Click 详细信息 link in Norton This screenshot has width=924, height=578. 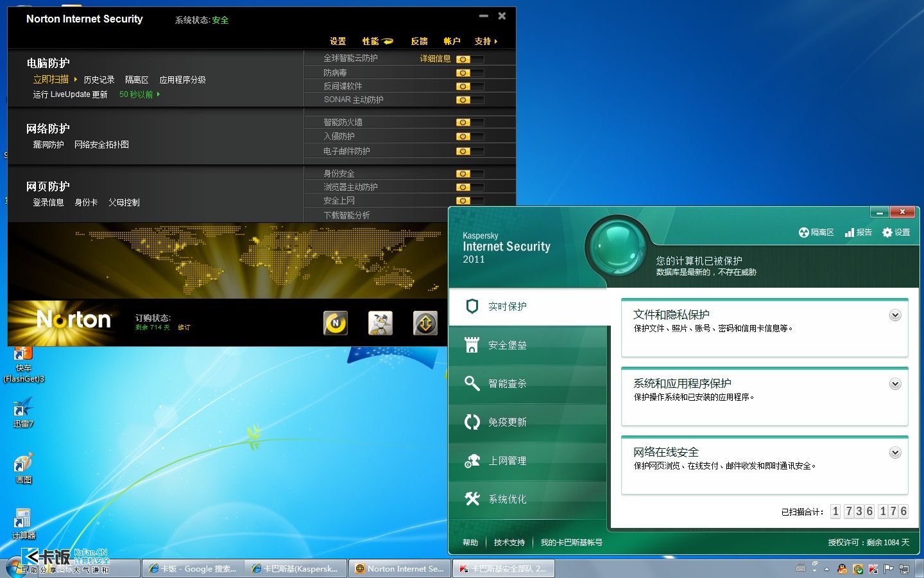point(436,58)
